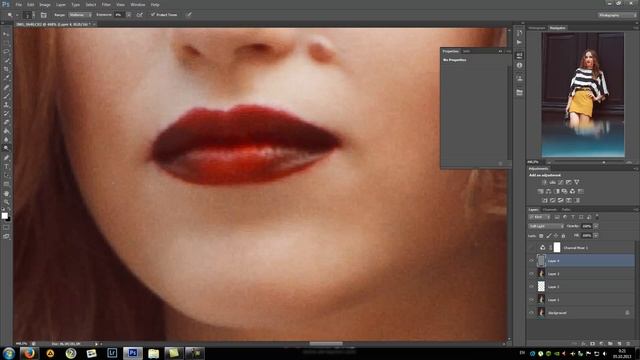Image resolution: width=640 pixels, height=360 pixels.
Task: Select the Eraser tool
Action: pos(6,122)
